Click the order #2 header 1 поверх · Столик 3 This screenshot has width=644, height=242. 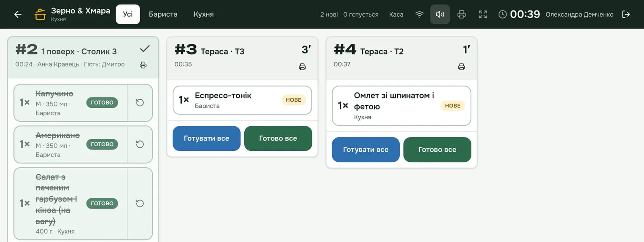79,52
